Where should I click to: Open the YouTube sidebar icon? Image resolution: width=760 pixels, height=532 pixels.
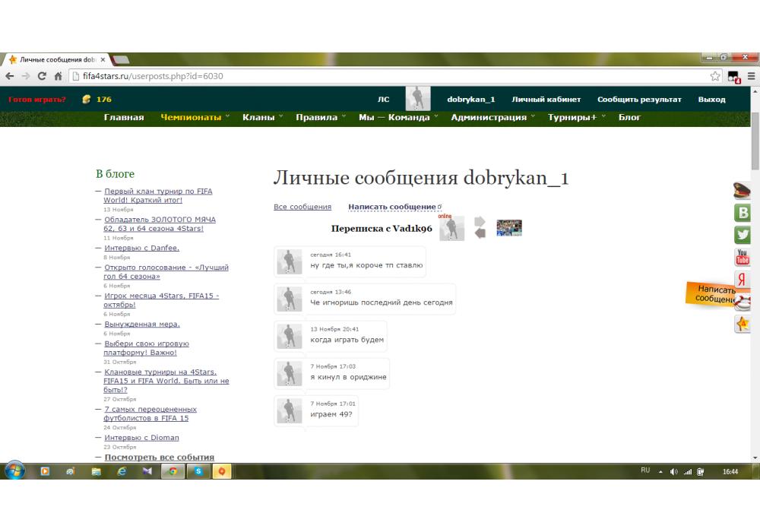coord(742,258)
